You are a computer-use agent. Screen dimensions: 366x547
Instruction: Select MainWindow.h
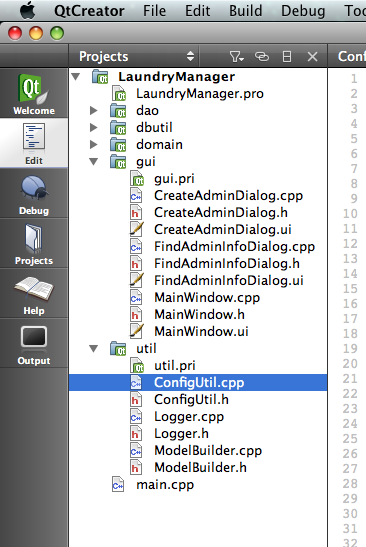pyautogui.click(x=199, y=314)
